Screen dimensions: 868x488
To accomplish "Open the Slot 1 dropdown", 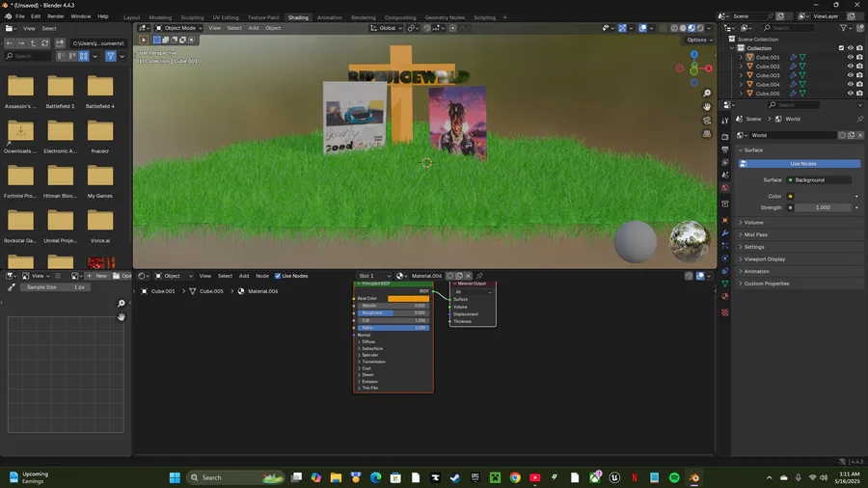I will click(374, 276).
